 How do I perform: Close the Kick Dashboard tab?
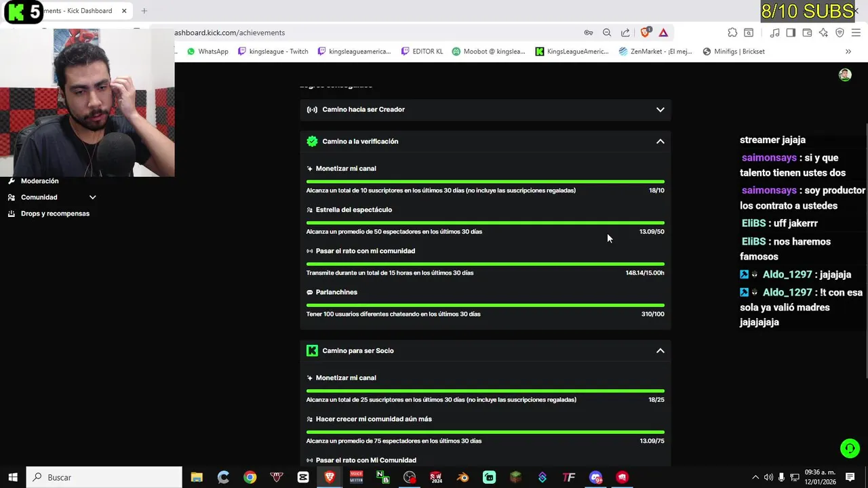(124, 11)
